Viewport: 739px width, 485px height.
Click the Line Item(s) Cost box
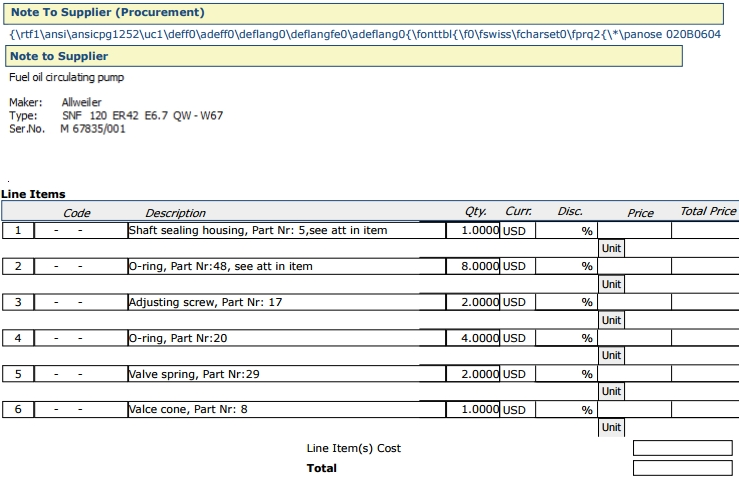click(x=682, y=448)
